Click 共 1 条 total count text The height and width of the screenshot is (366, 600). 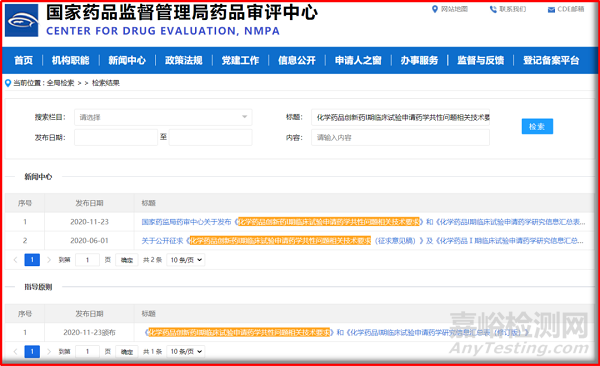point(152,351)
